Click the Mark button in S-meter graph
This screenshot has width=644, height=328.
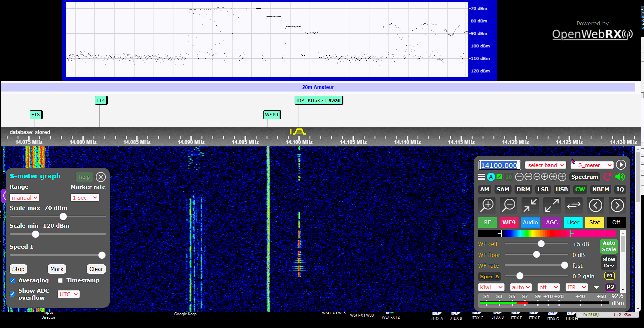(57, 269)
